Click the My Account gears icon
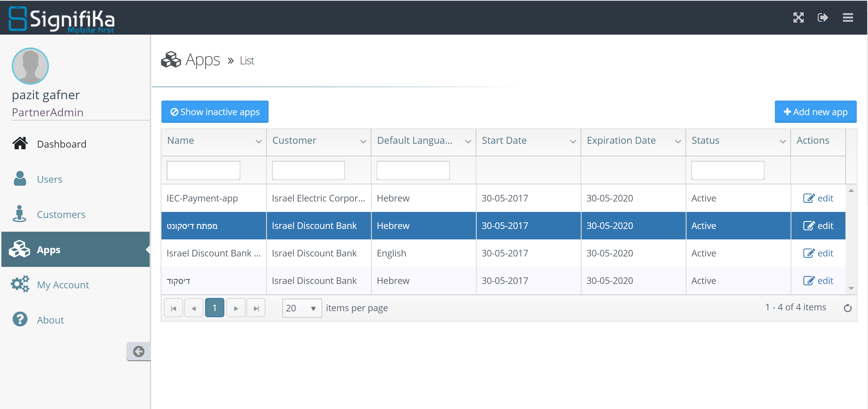The image size is (868, 409). point(20,284)
